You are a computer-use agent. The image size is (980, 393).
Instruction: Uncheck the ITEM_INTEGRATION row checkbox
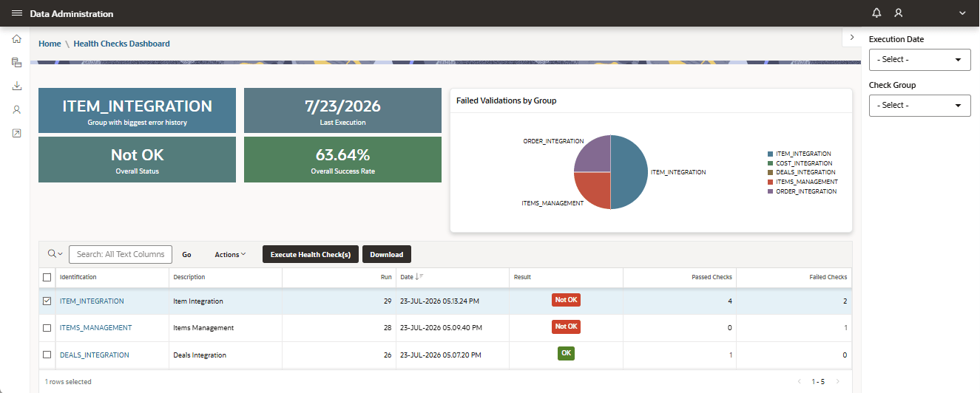pos(47,301)
